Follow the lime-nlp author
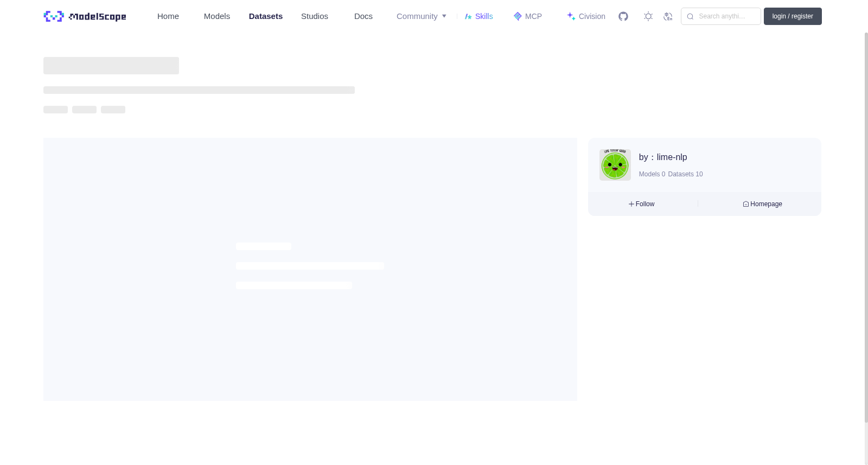Viewport: 868px width, 465px height. pos(641,204)
